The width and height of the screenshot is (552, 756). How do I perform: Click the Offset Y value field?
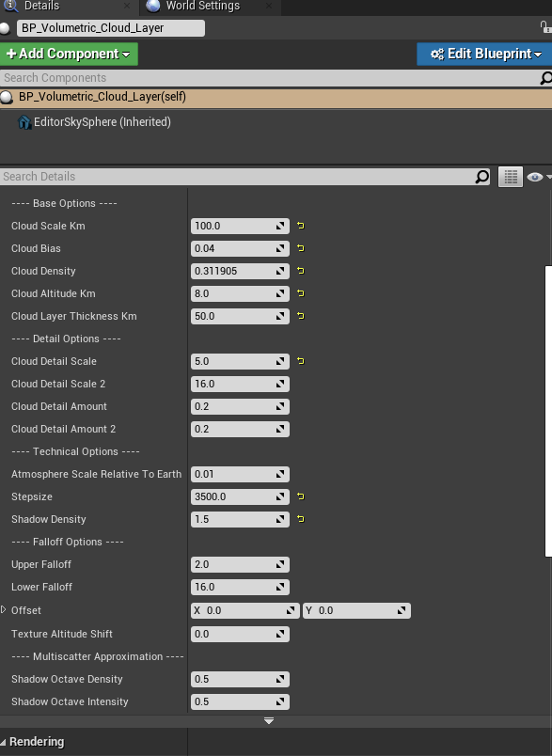356,610
